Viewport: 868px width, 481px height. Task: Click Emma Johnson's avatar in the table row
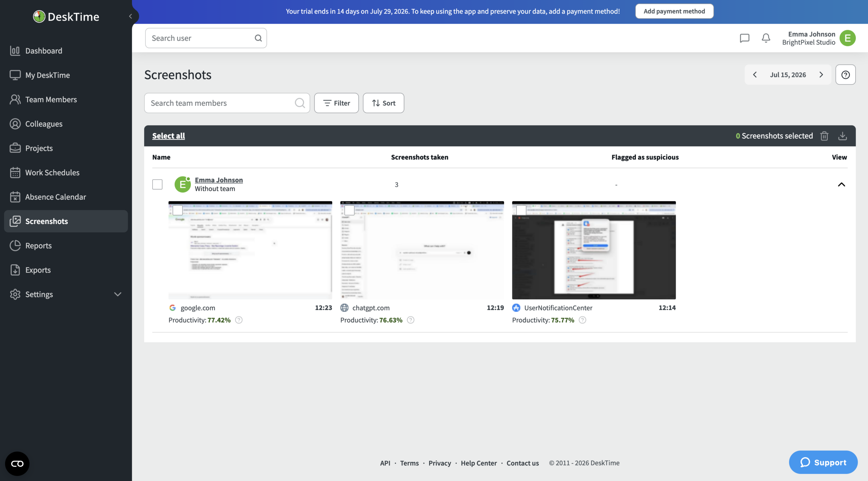182,184
